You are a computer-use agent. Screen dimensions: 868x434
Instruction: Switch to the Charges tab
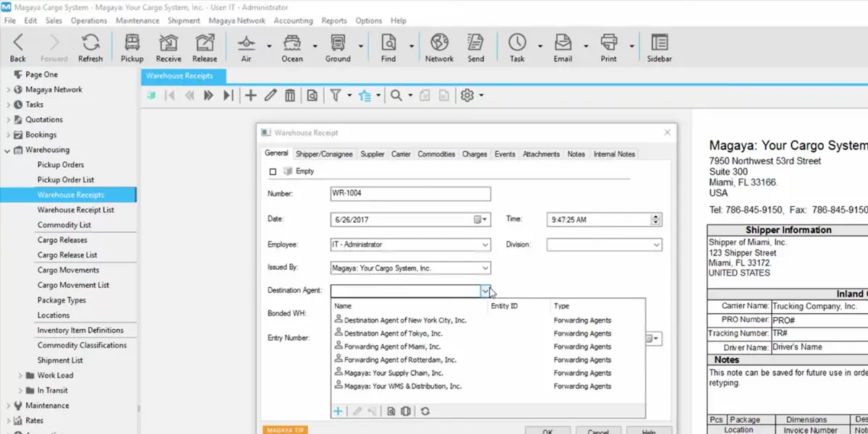coord(475,154)
